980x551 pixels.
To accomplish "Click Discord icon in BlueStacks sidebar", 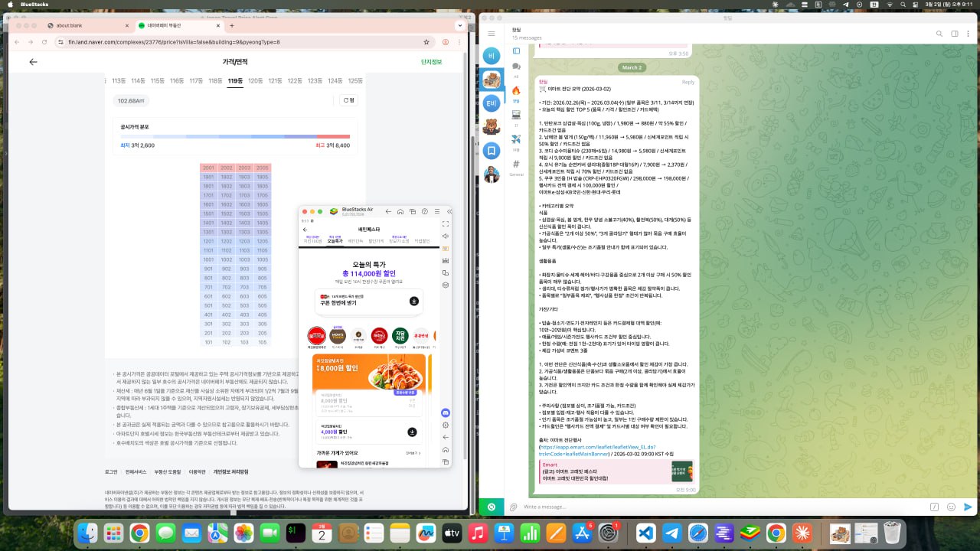I will 446,412.
